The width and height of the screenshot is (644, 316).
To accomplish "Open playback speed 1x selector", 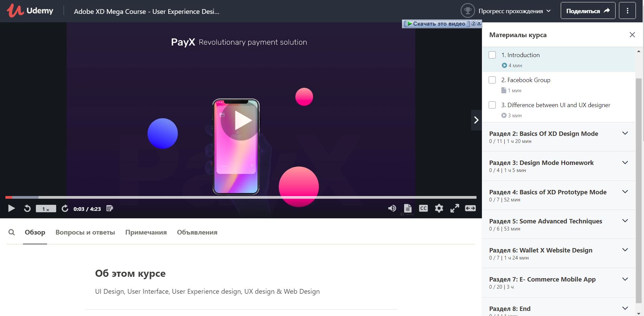I will point(46,209).
